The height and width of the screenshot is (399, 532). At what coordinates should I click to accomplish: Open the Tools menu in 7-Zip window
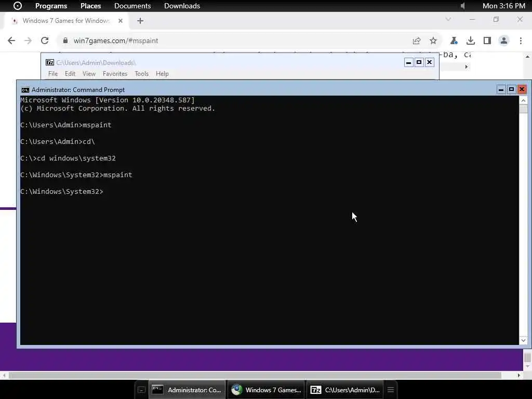[141, 74]
